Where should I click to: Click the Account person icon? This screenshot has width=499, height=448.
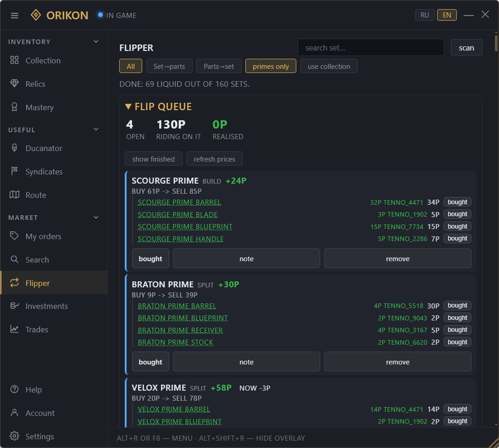point(14,413)
